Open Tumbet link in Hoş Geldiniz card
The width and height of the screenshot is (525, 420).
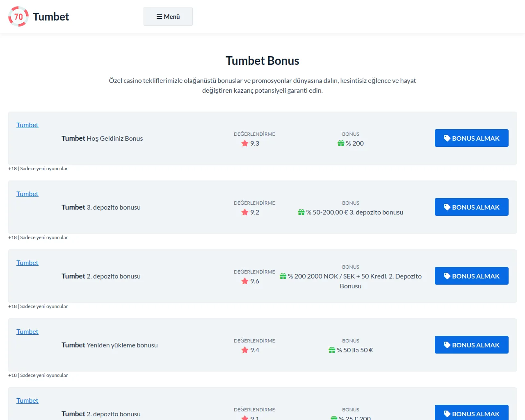(27, 125)
